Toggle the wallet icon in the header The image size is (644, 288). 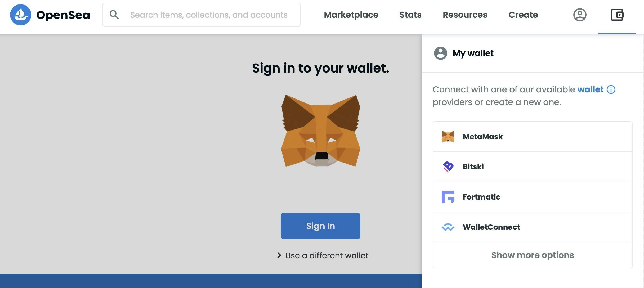coord(617,15)
